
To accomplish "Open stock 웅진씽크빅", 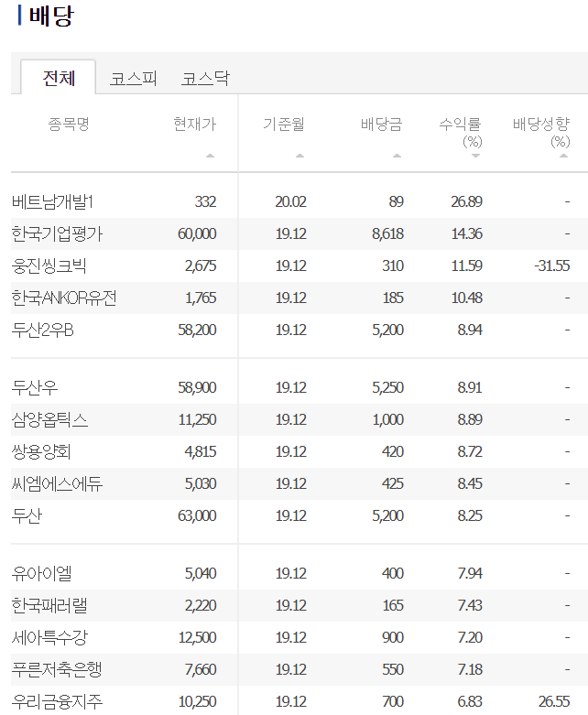I will (49, 265).
